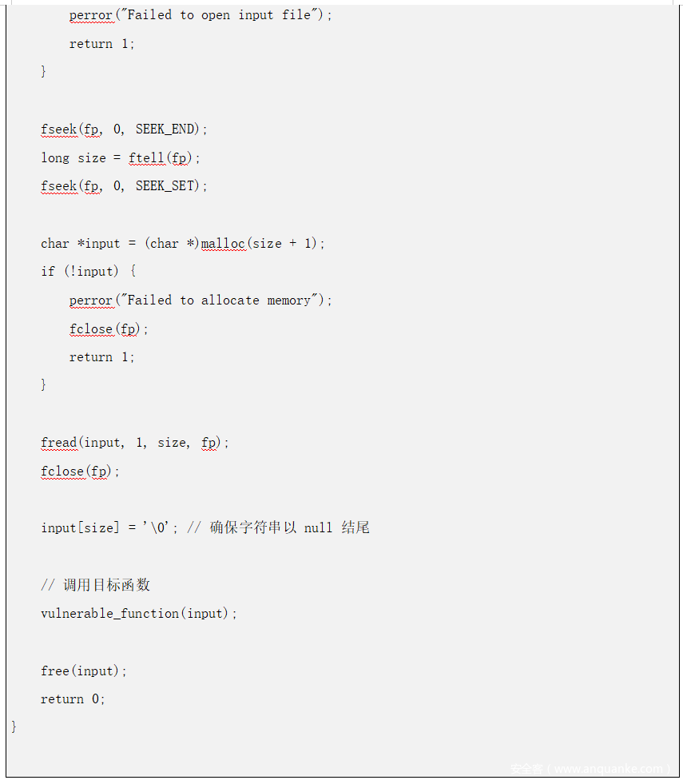The image size is (683, 784).
Task: Open the anquanke.com watermark link
Action: point(590,769)
